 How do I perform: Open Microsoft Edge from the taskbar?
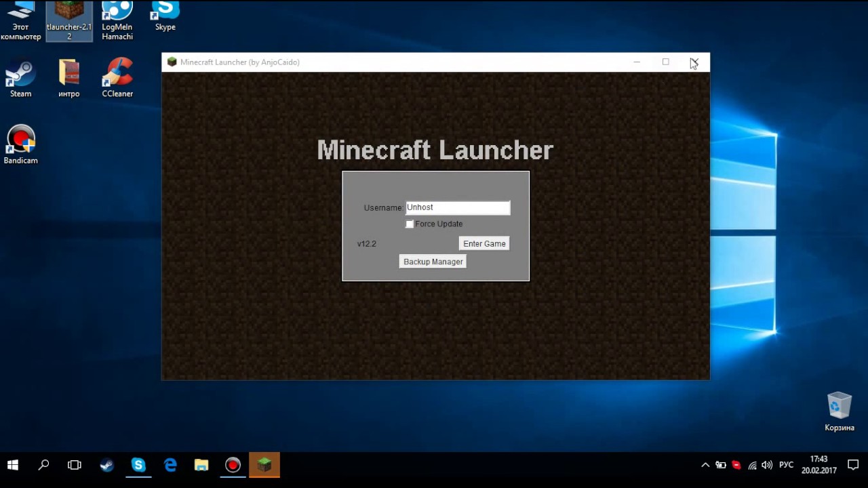(170, 465)
